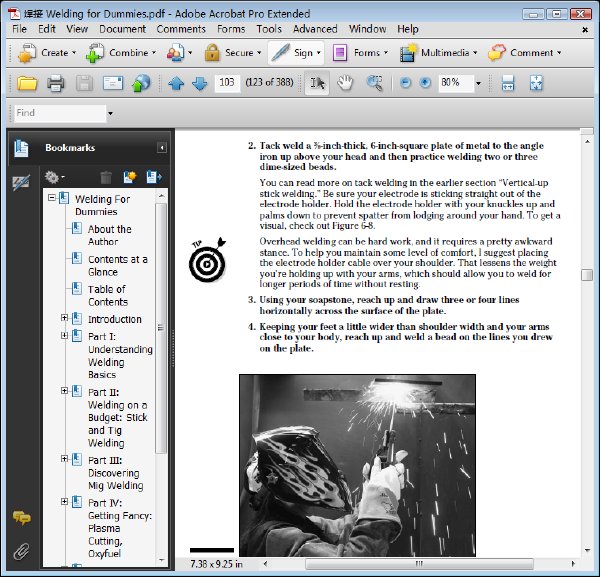Screen dimensions: 600x577
Task: Close the document with the X button
Action: (585, 29)
